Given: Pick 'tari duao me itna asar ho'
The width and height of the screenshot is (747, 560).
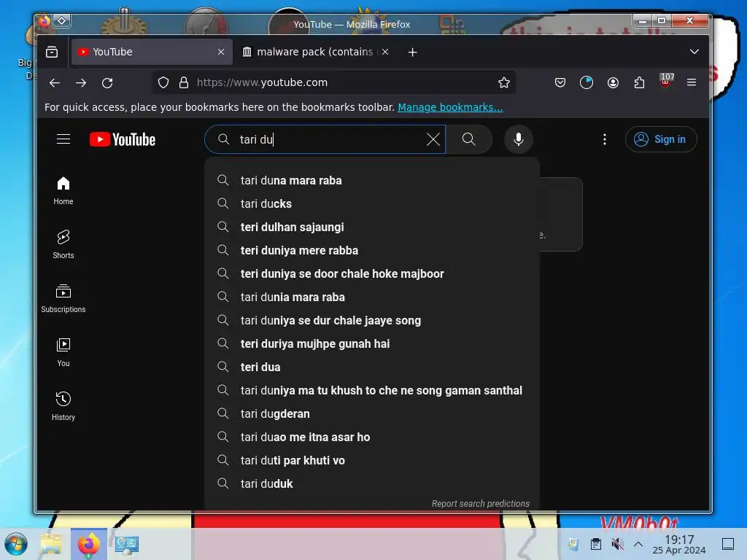Looking at the screenshot, I should tap(371, 437).
